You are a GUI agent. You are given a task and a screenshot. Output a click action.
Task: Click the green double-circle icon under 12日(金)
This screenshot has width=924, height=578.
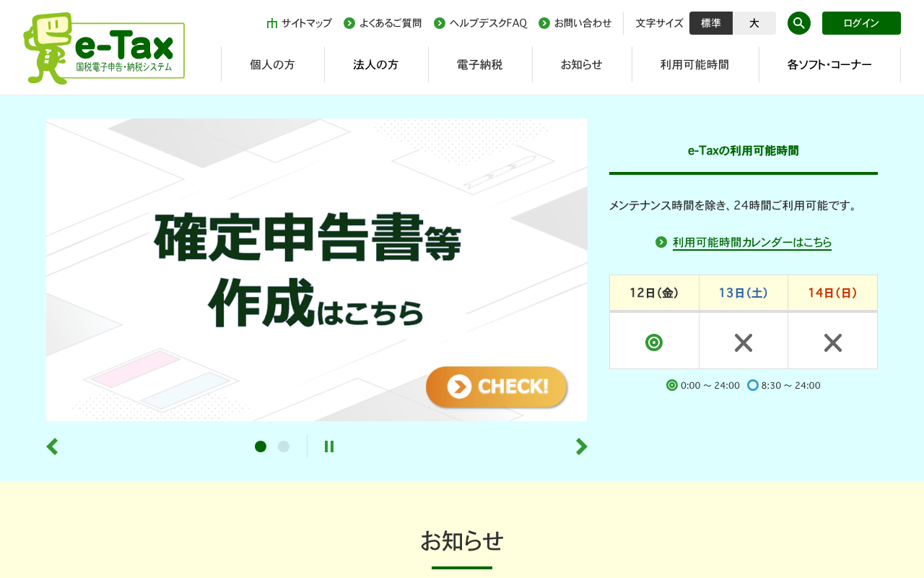tap(654, 342)
